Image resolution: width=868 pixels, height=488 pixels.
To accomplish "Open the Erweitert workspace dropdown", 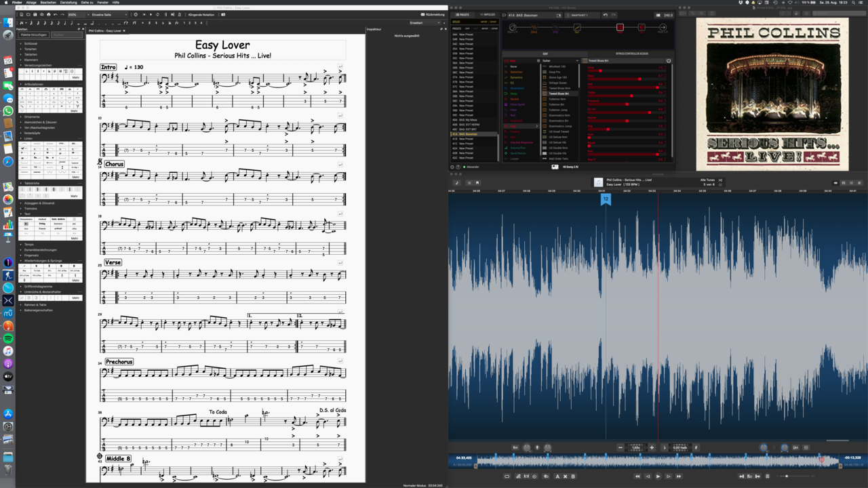I will click(x=425, y=22).
